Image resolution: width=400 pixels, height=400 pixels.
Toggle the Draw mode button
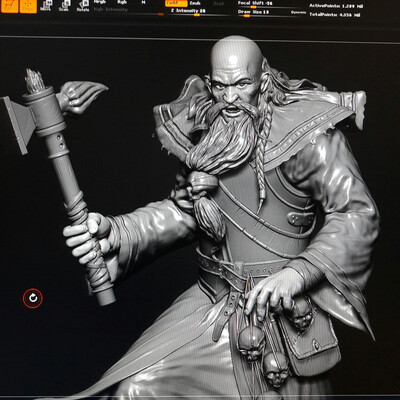click(28, 6)
